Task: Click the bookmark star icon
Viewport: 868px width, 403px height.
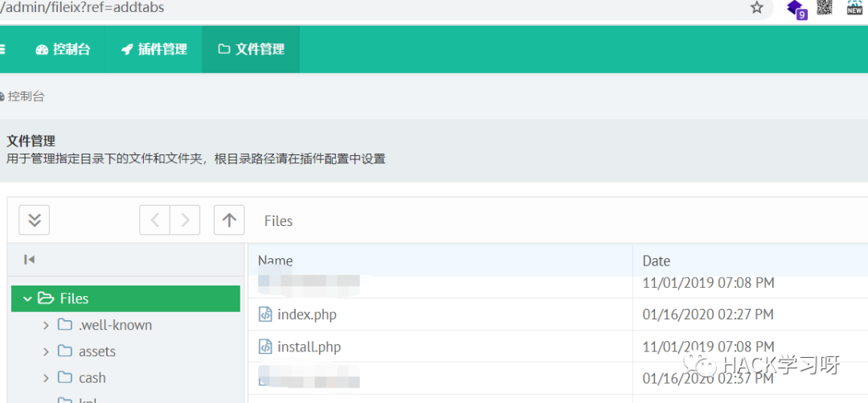Action: coord(756,8)
